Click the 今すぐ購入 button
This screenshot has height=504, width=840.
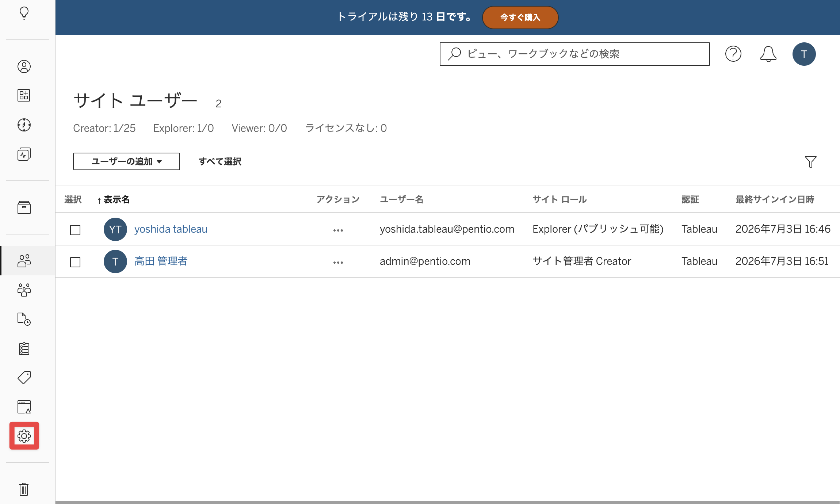tap(520, 18)
